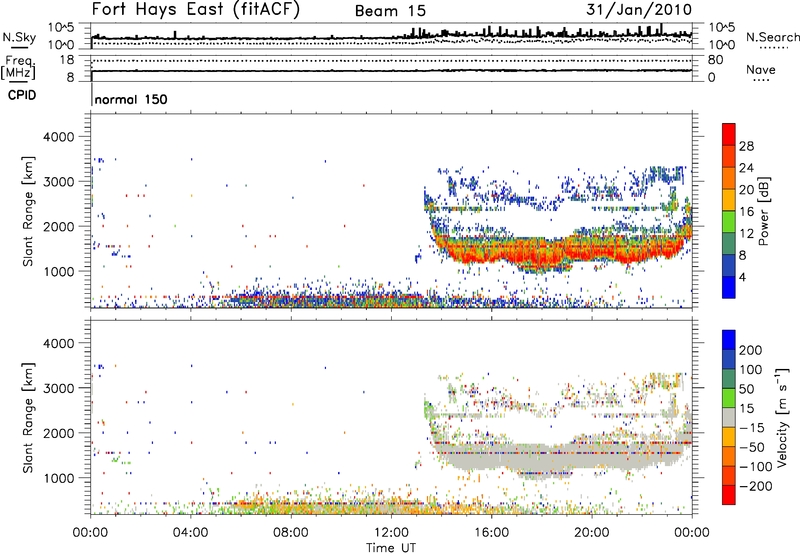Select the '-15' Velocity colorbar label
This screenshot has height=554, width=800.
752,427
